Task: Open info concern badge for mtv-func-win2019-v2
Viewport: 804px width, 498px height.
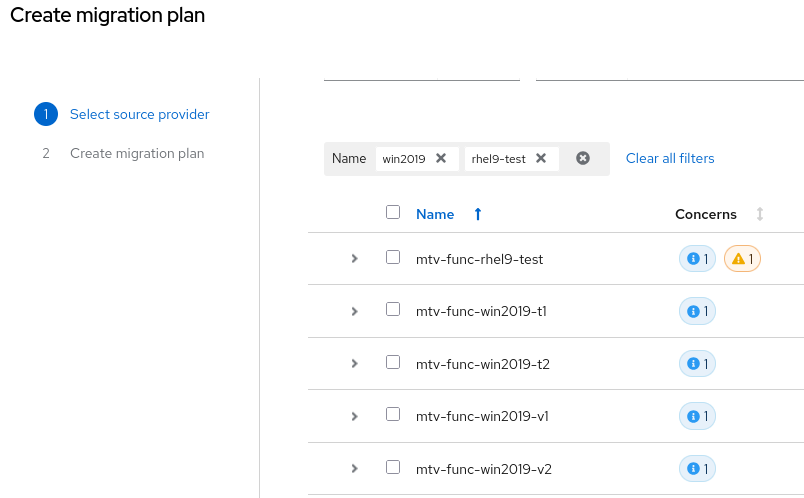Action: click(697, 468)
